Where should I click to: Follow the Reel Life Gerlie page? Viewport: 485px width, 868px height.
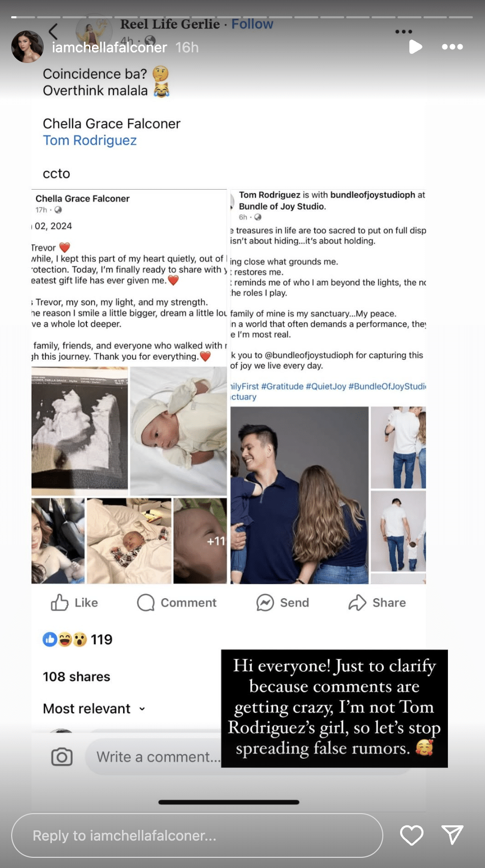tap(252, 24)
